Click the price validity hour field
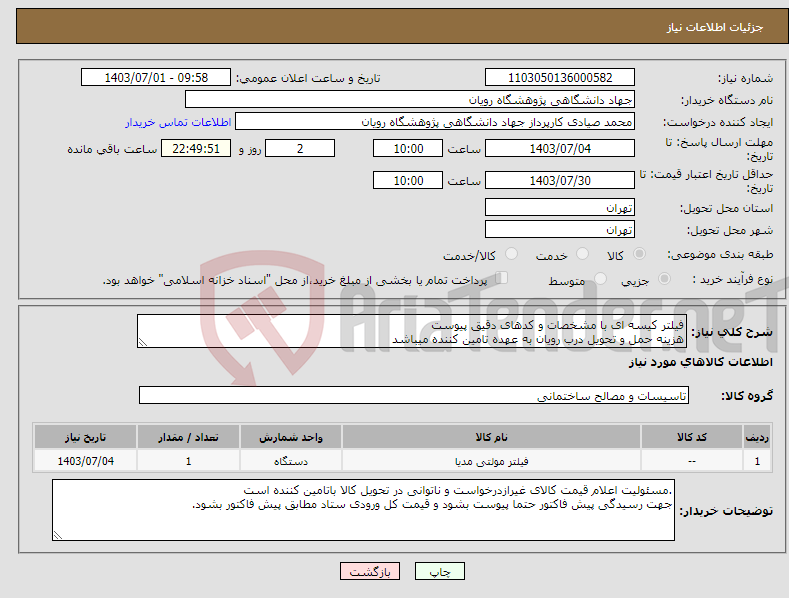789x598 pixels. [x=408, y=180]
